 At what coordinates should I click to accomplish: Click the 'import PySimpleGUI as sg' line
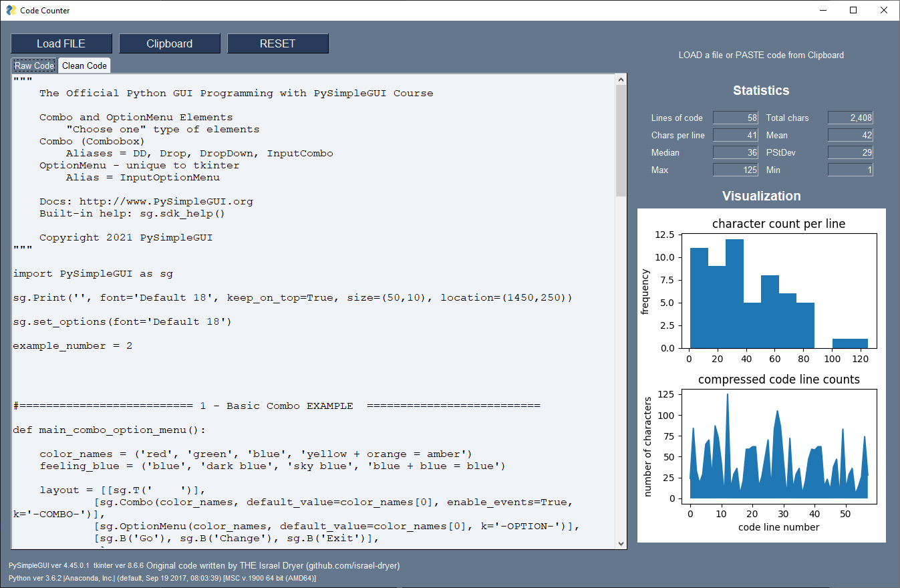point(93,273)
